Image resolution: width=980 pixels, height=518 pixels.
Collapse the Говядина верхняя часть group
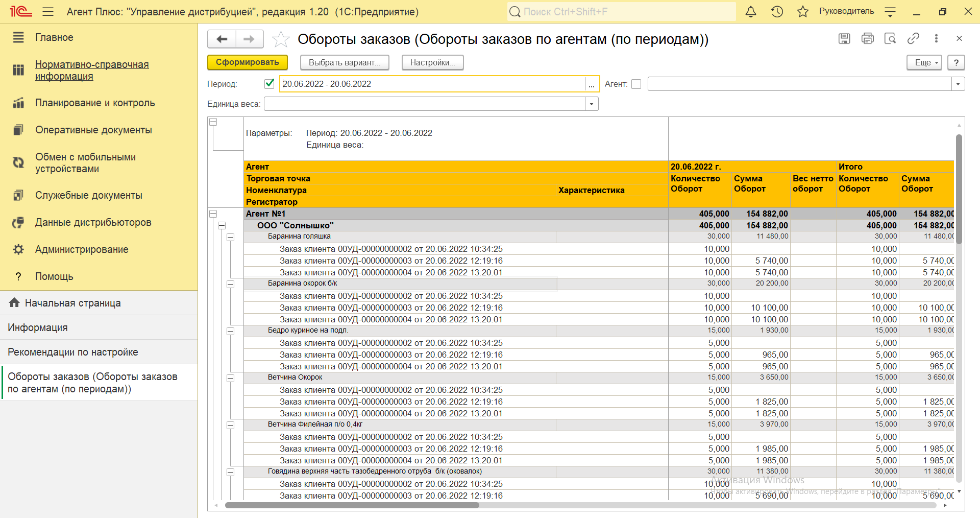[230, 472]
